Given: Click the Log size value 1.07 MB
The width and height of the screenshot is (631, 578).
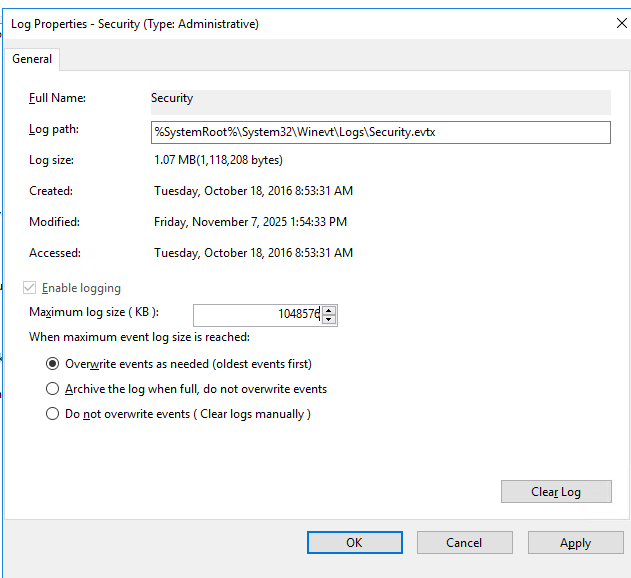Looking at the screenshot, I should (218, 160).
